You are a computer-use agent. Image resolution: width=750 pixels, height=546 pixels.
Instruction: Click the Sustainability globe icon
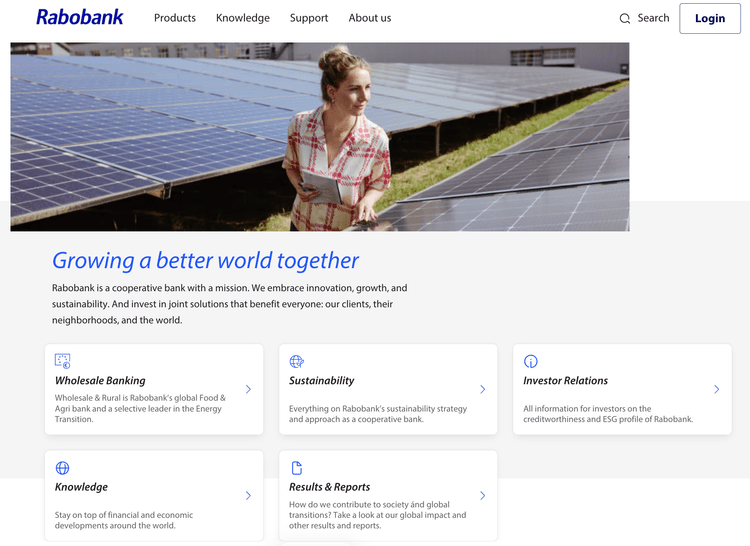297,361
